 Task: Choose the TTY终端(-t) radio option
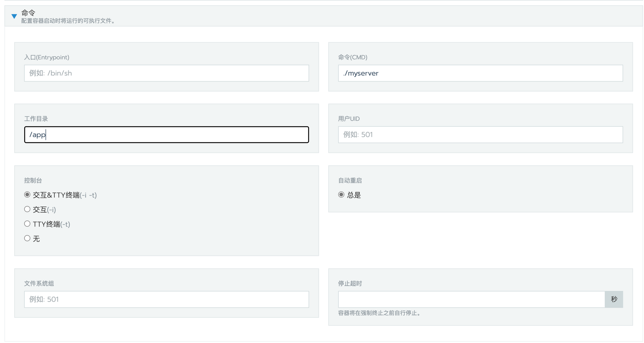tap(27, 224)
